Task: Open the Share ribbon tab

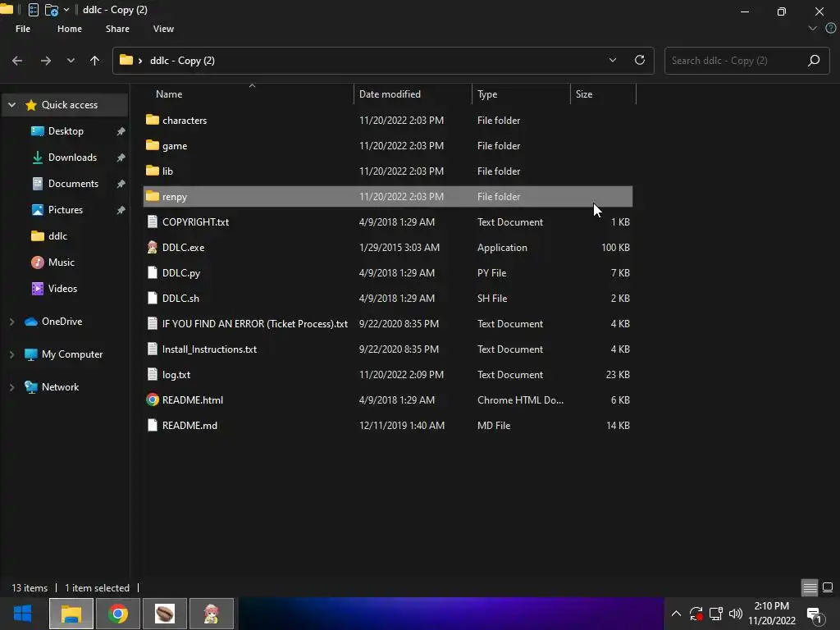Action: tap(117, 29)
